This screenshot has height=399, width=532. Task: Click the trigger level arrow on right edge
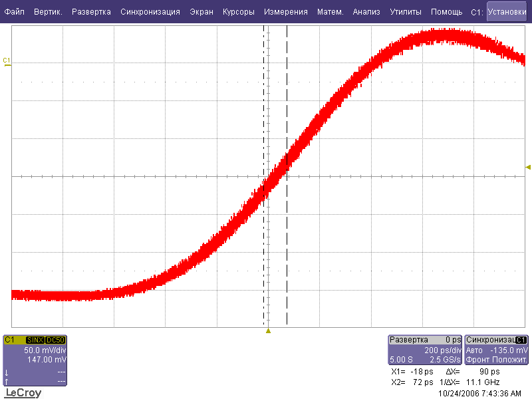click(528, 167)
